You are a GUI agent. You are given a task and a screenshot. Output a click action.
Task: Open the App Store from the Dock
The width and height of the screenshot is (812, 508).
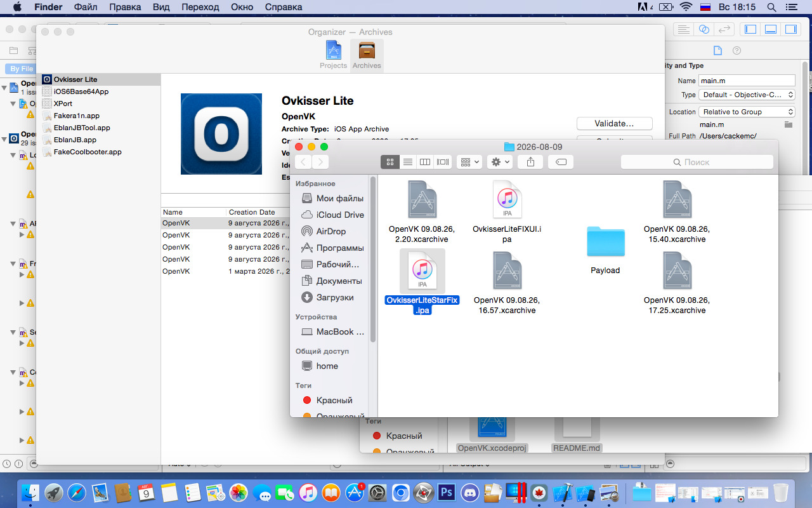(354, 492)
